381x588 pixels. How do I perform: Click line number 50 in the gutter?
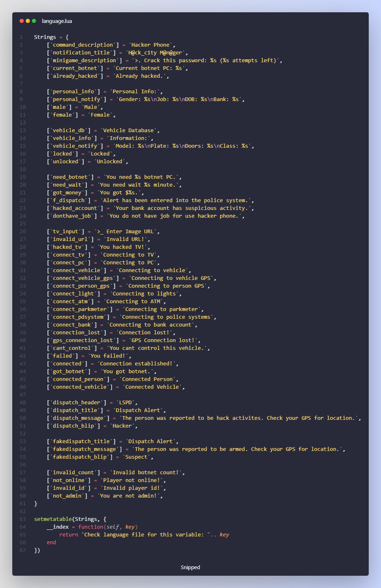coord(22,418)
